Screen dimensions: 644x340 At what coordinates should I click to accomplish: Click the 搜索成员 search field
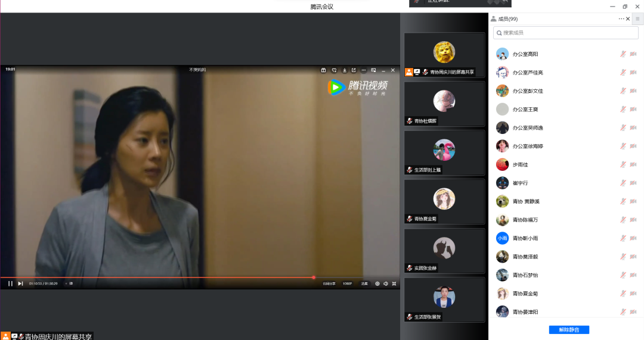[565, 33]
